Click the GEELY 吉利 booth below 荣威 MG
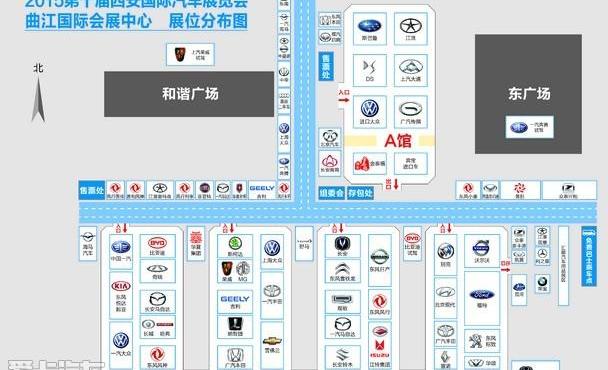The width and height of the screenshot is (608, 370). point(235,302)
